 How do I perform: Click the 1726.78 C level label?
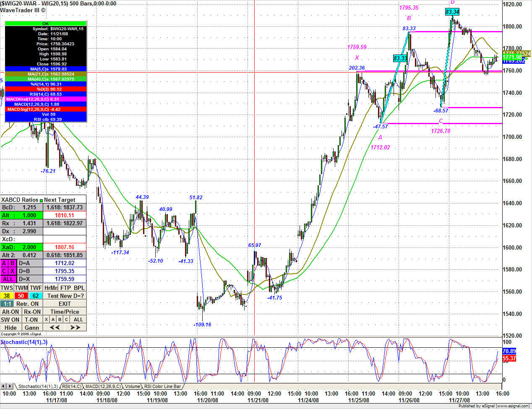click(x=441, y=131)
